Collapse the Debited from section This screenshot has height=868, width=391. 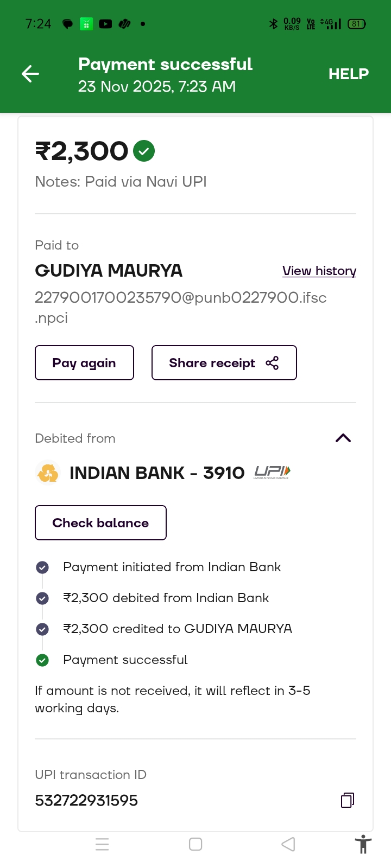tap(343, 438)
